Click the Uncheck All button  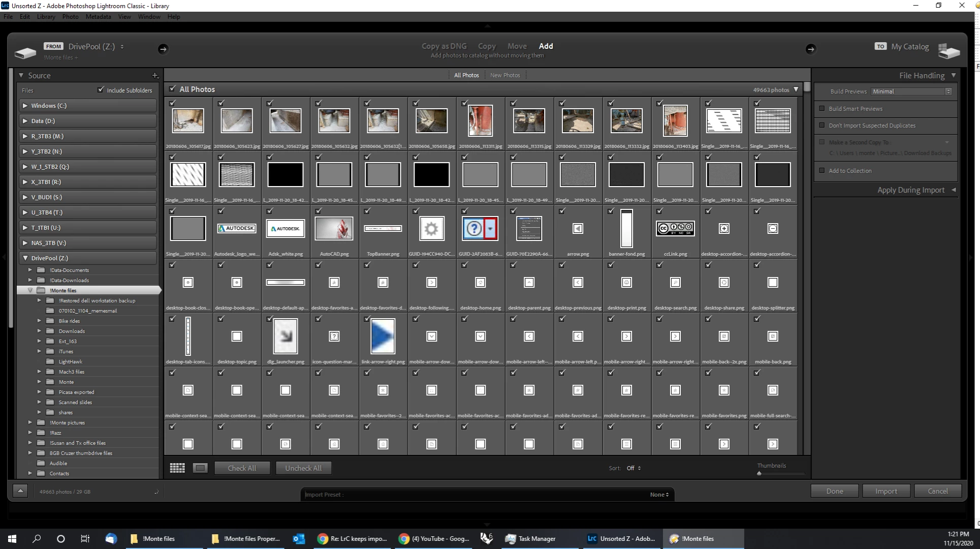coord(303,468)
